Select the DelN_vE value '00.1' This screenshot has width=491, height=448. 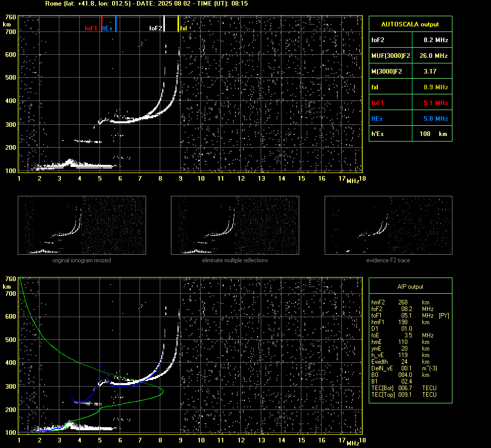pyautogui.click(x=406, y=368)
